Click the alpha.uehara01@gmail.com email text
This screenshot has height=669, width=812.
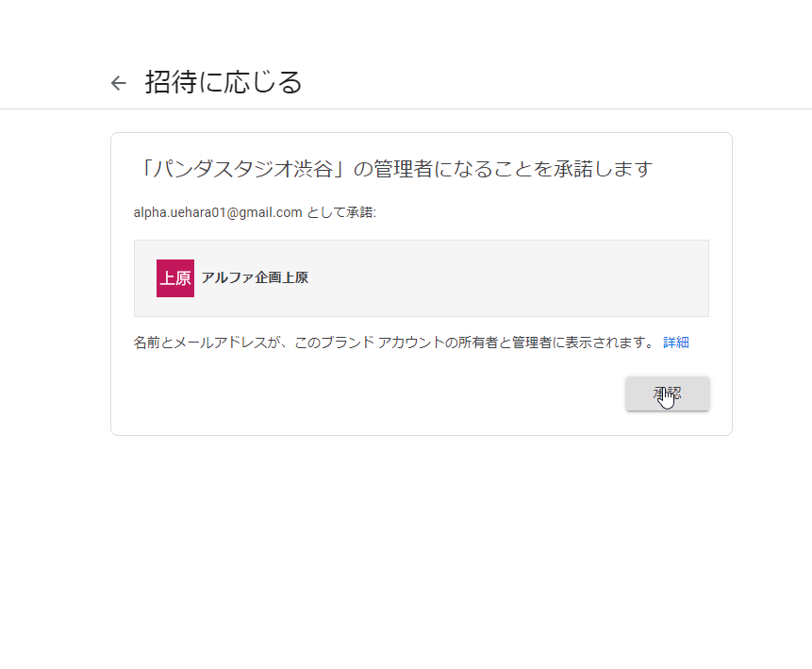[218, 212]
